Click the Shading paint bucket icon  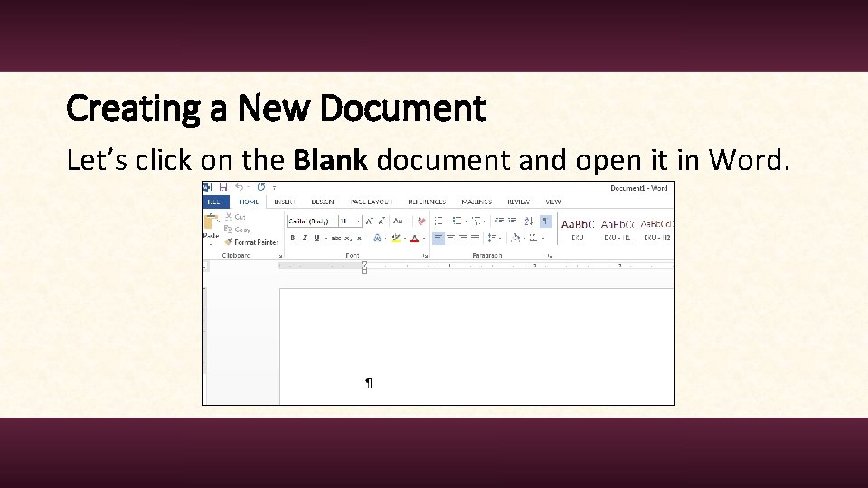point(515,238)
